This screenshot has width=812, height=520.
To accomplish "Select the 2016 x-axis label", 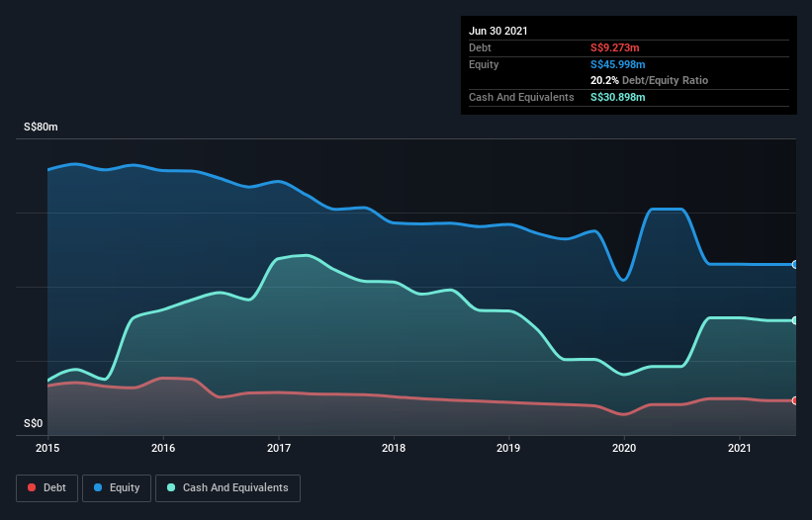I will [163, 448].
